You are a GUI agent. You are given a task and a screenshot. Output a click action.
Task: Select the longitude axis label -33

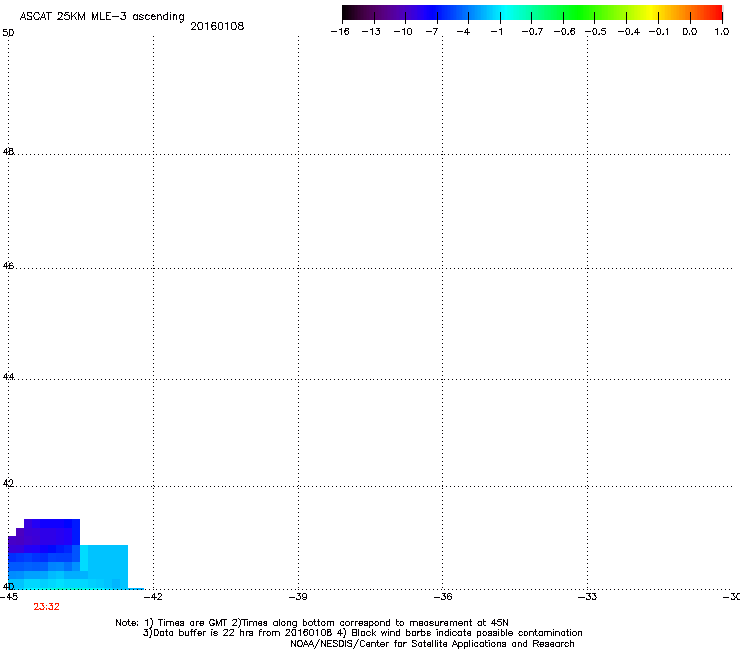(588, 597)
